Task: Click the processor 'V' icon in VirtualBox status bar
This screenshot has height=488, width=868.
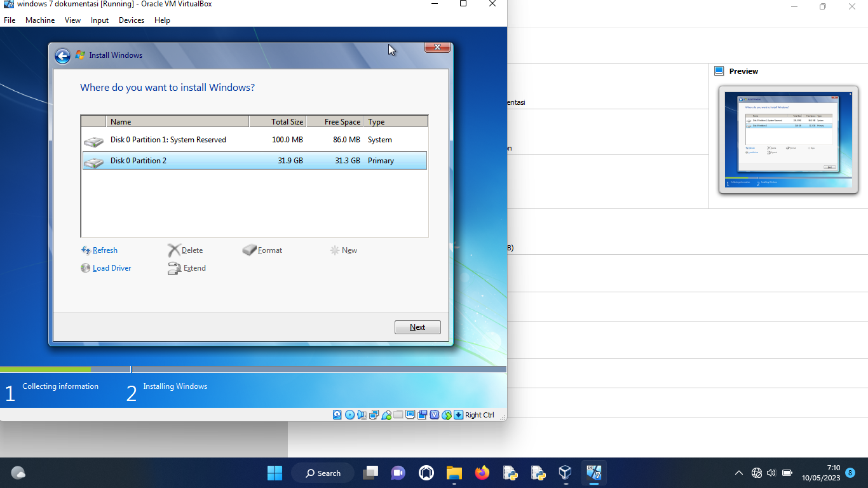Action: click(435, 415)
